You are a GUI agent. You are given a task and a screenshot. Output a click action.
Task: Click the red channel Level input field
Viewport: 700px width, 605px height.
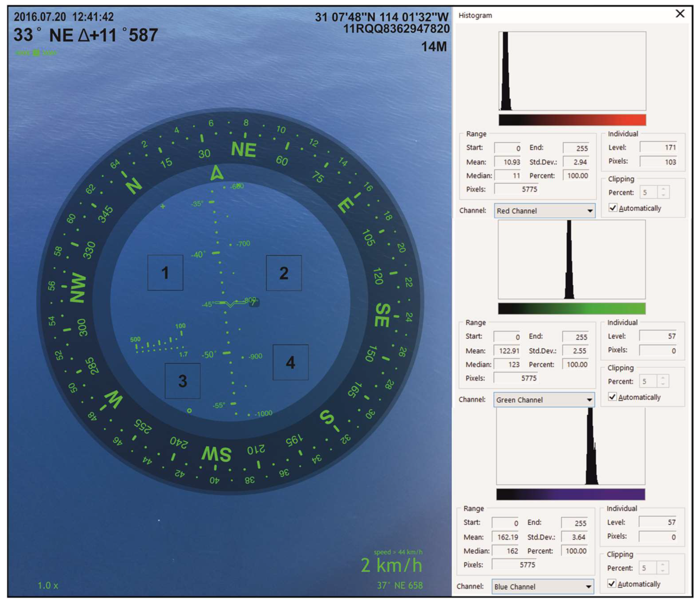coord(658,147)
